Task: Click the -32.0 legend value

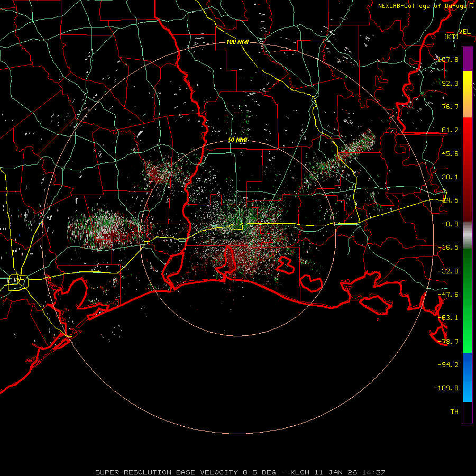Action: tap(448, 271)
